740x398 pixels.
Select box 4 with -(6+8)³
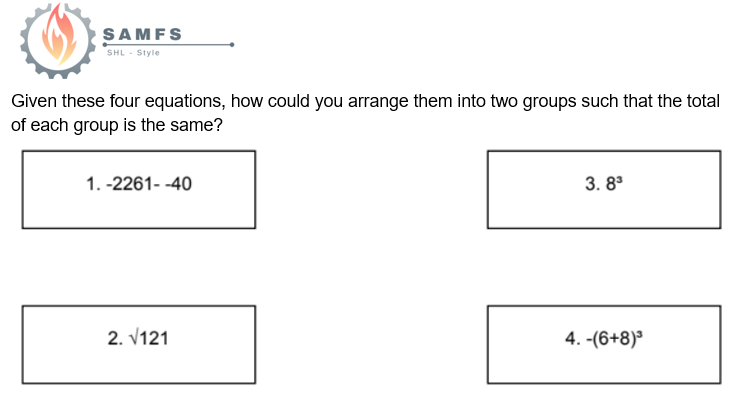coord(604,345)
